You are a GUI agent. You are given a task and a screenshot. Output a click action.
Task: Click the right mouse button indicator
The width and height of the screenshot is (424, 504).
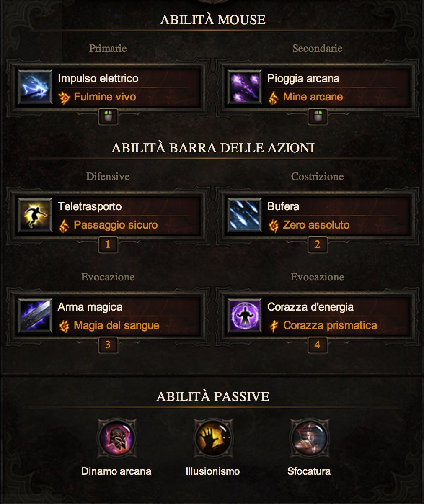coord(317,117)
